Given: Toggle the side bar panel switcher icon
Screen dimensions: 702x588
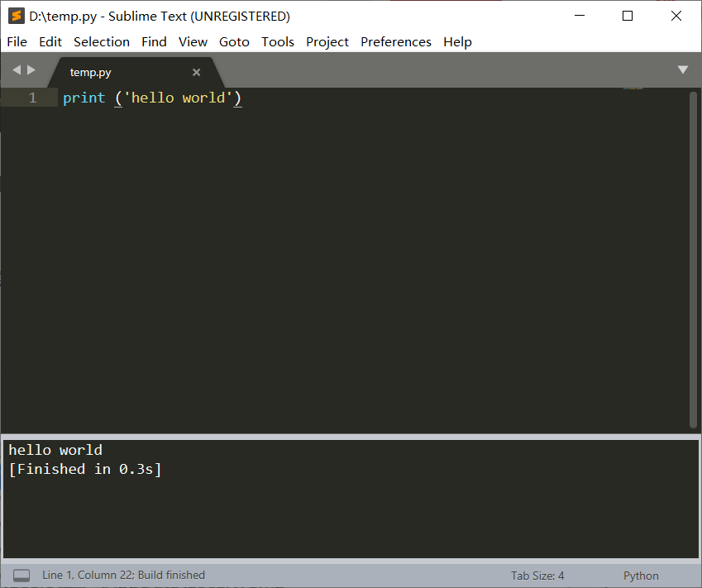Looking at the screenshot, I should point(21,576).
